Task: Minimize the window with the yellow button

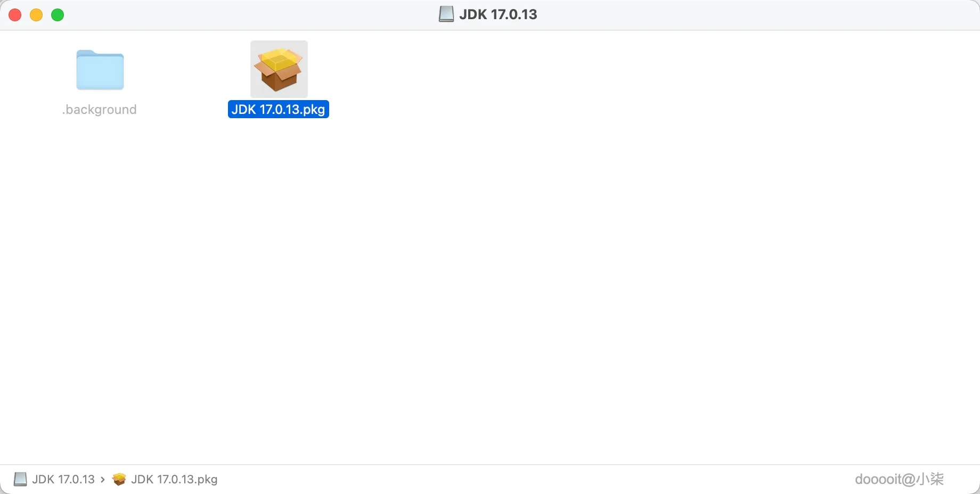Action: [36, 15]
